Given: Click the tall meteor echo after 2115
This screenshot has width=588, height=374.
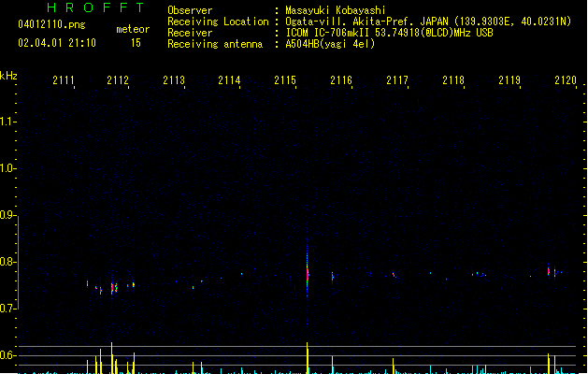Looking at the screenshot, I should tap(308, 274).
